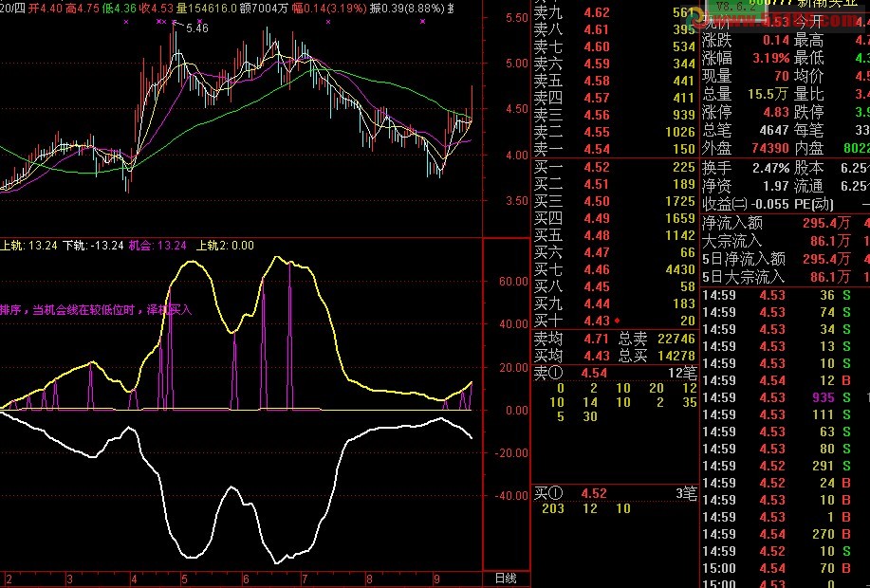Click the 买九 bid level at 4.44
Screen dimensions: 870x588
pos(614,304)
